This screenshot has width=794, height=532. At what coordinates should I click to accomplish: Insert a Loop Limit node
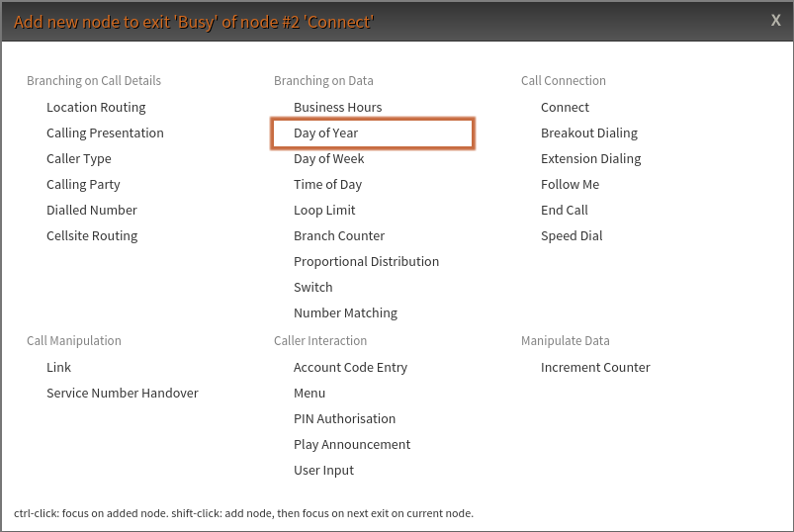pos(324,210)
